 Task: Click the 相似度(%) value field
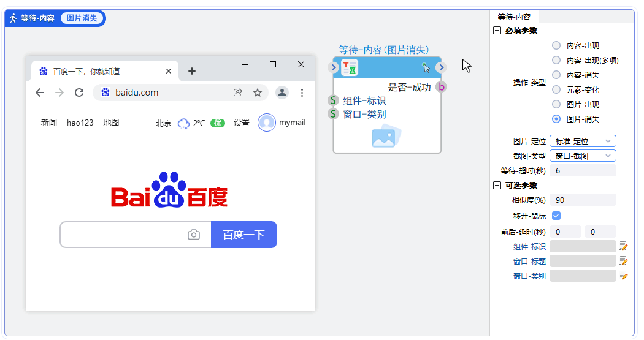583,200
